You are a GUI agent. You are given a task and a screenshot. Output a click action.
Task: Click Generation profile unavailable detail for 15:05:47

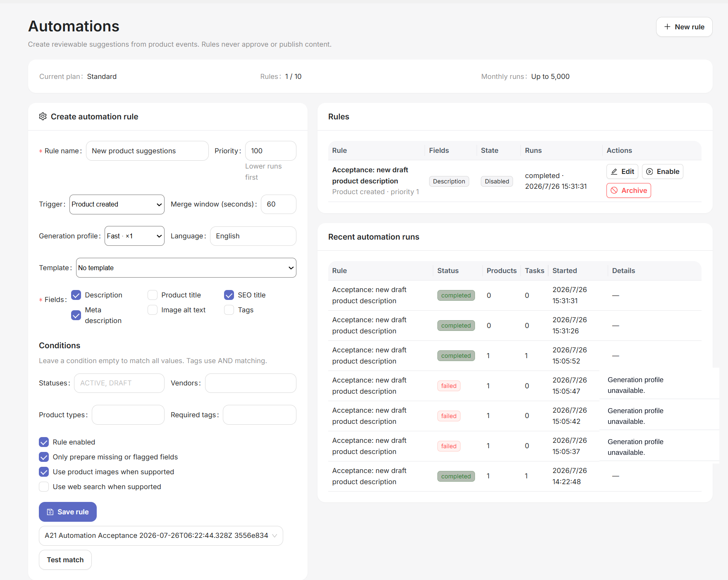pos(635,385)
